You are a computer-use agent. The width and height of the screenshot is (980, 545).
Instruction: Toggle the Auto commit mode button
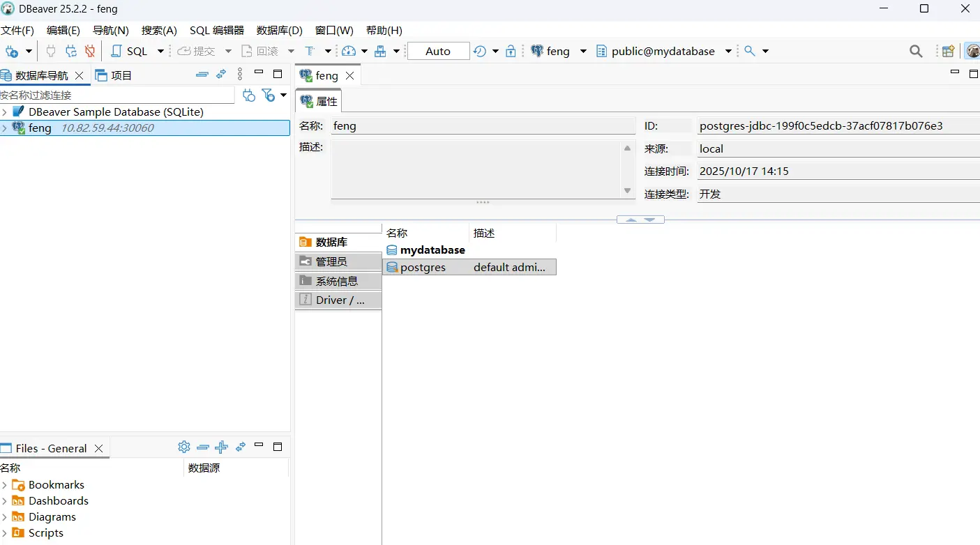(438, 51)
